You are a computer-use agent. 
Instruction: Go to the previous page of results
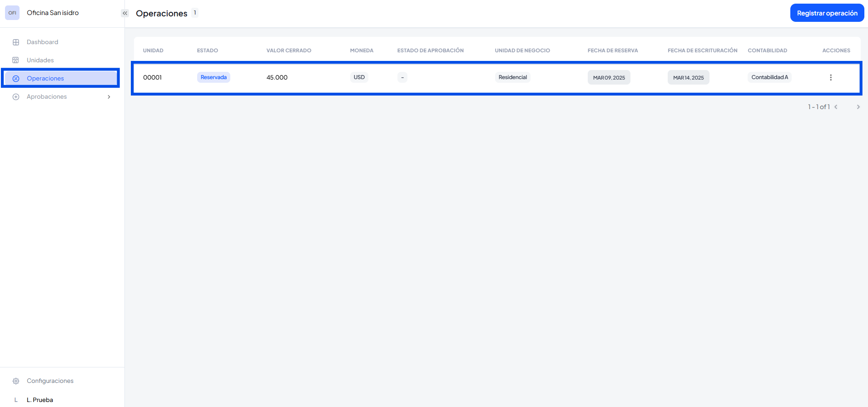point(836,107)
